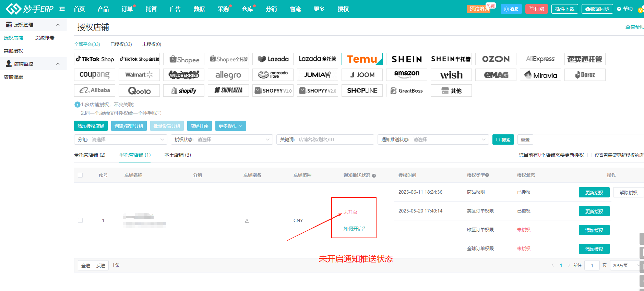Select the eMAG platform logo
This screenshot has width=644, height=291.
pyautogui.click(x=496, y=75)
